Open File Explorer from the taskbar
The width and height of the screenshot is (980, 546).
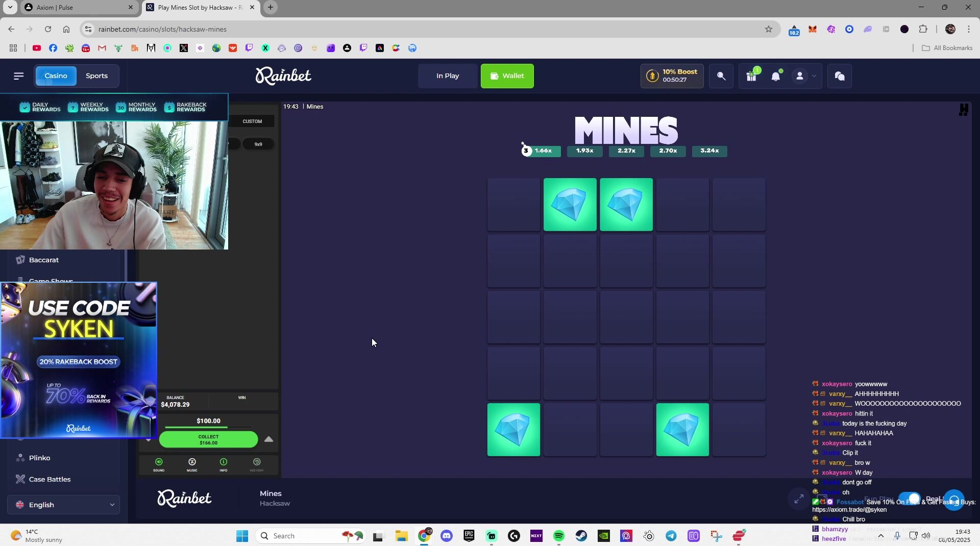click(402, 536)
